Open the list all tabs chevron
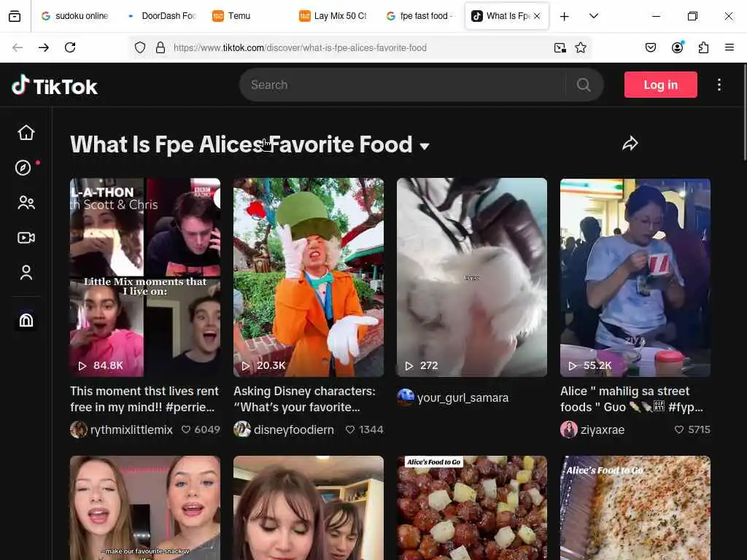This screenshot has height=560, width=747. [594, 16]
